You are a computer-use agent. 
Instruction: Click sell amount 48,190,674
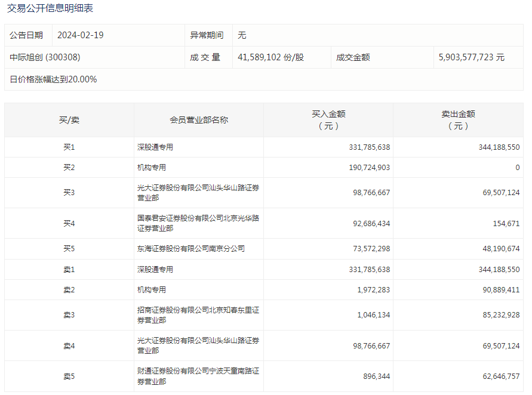coord(501,249)
